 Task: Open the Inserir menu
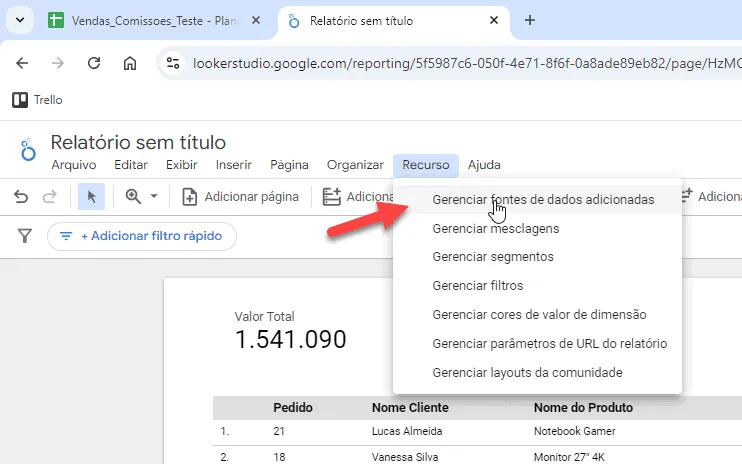coord(234,165)
